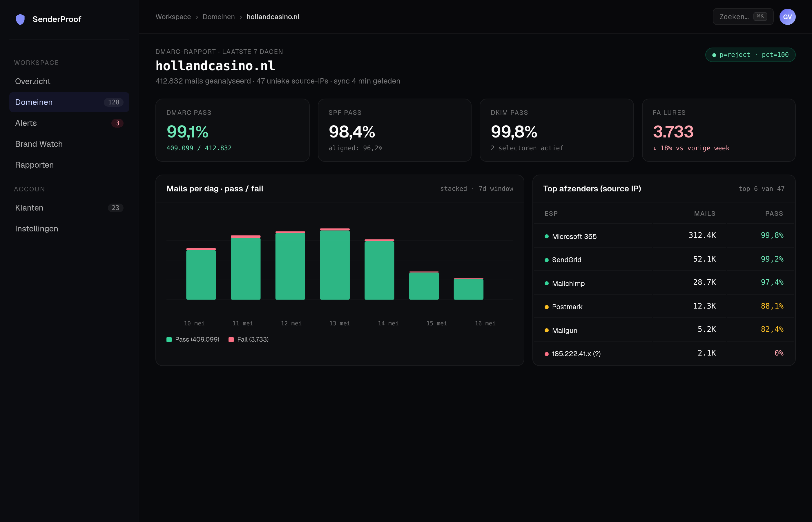Click the Domeinen breadcrumb link
812x522 pixels.
point(219,17)
